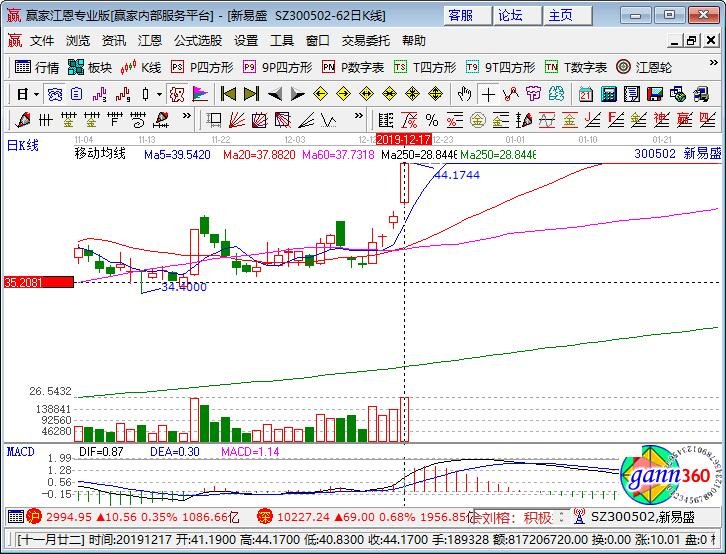The height and width of the screenshot is (554, 726).
Task: Open the 板块 sector view
Action: tap(90, 68)
